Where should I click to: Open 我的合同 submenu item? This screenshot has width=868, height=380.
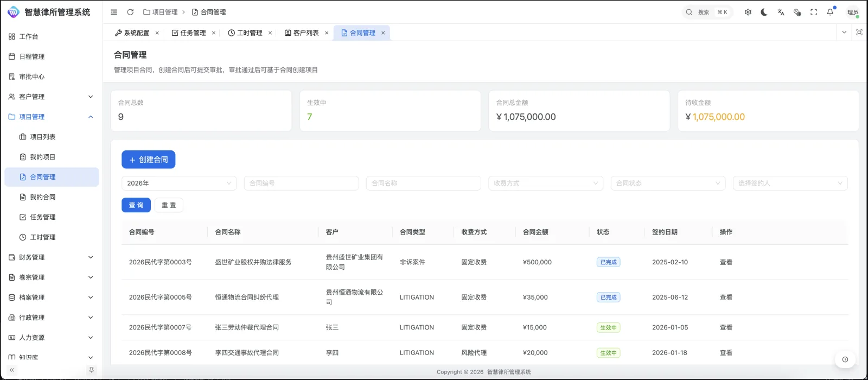pyautogui.click(x=52, y=197)
